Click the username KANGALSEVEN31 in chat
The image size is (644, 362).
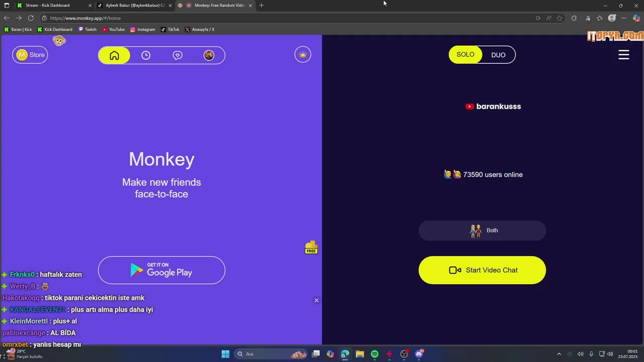coord(37,309)
